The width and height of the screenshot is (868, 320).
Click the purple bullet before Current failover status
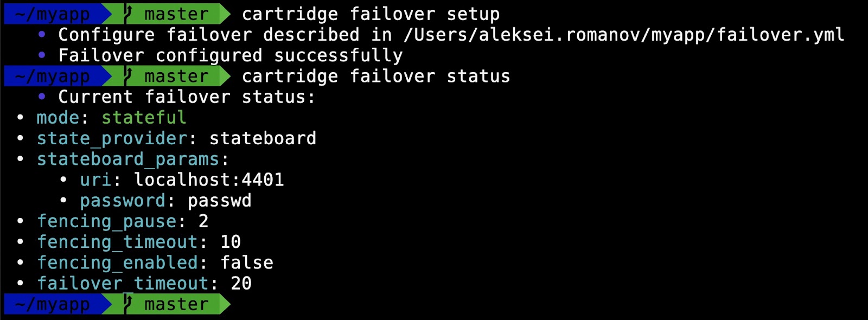(x=42, y=97)
